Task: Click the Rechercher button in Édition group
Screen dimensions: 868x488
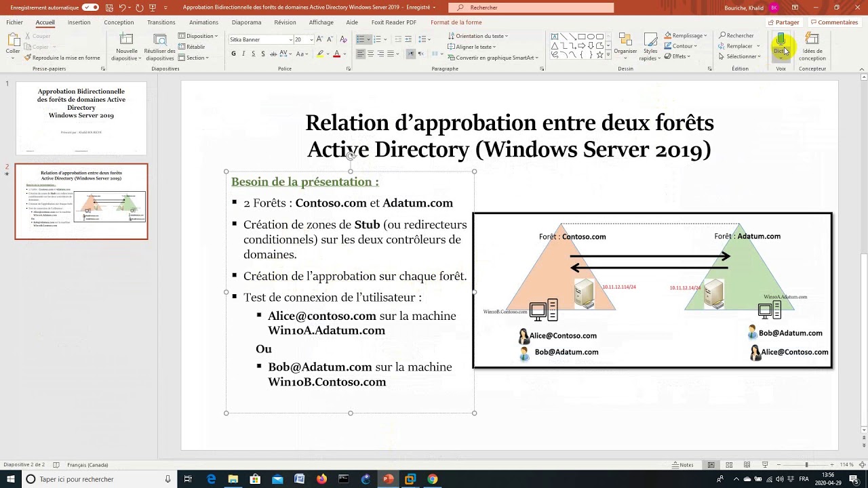Action: pyautogui.click(x=736, y=35)
